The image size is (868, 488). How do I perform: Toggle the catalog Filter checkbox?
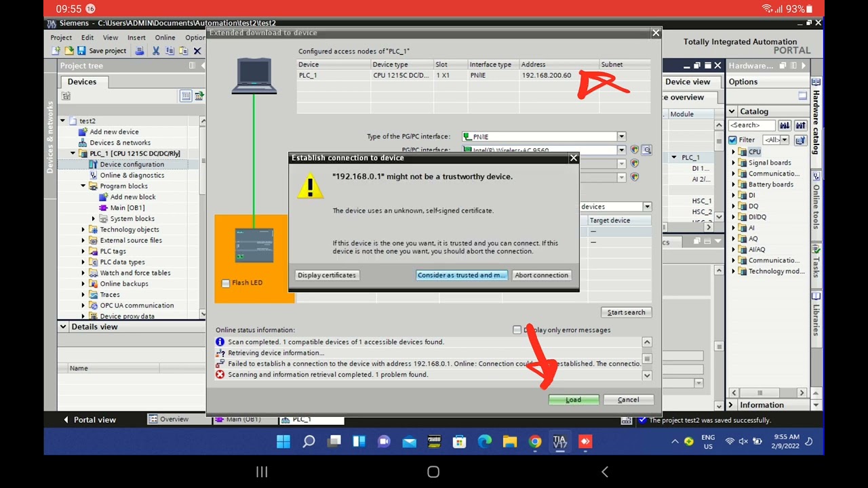tap(732, 140)
